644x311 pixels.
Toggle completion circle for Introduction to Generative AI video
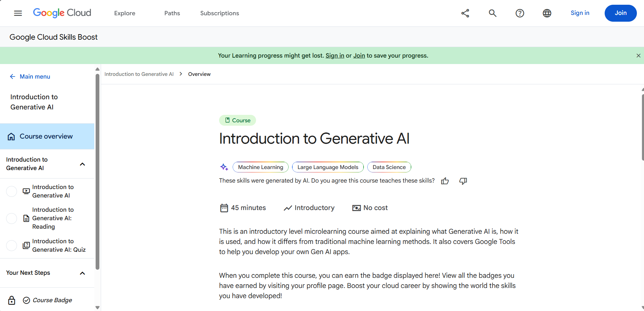(x=12, y=191)
